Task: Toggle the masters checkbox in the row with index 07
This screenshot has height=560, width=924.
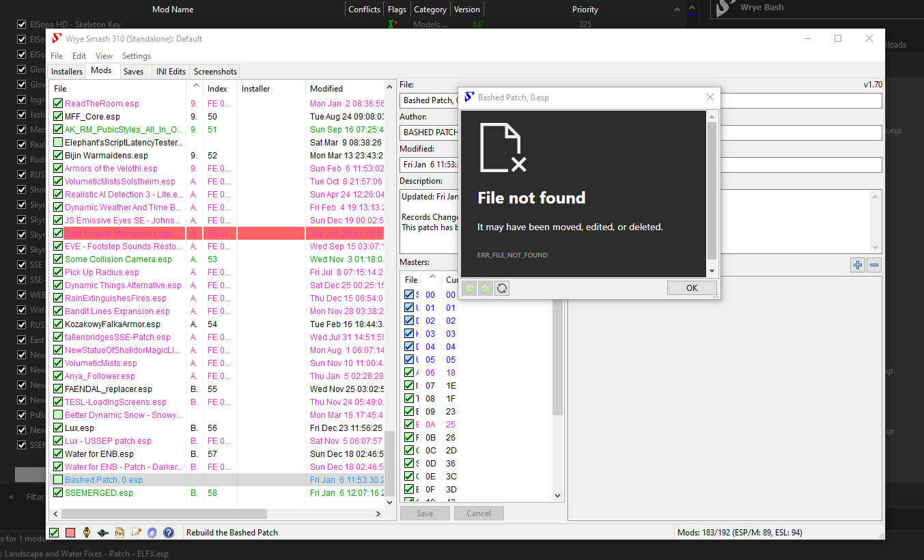Action: pyautogui.click(x=409, y=386)
